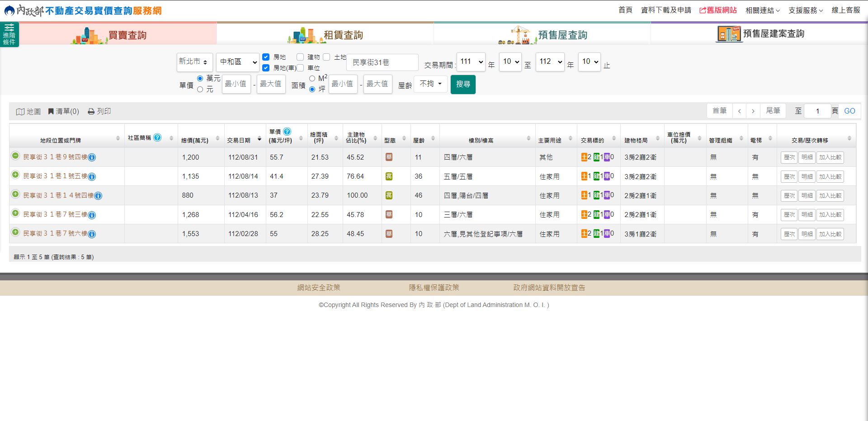The width and height of the screenshot is (868, 421).
Task: Click info icon beside 民享街31巷9號四樓
Action: 92,157
